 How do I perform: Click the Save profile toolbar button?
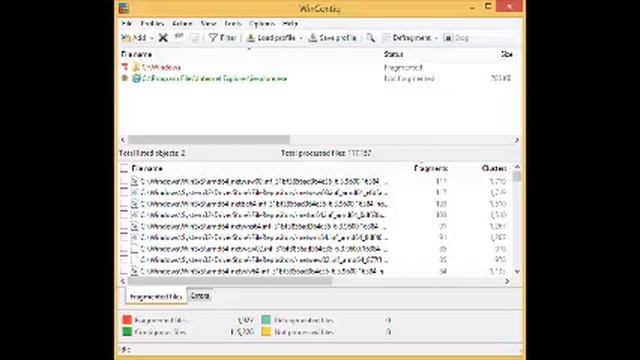(333, 38)
